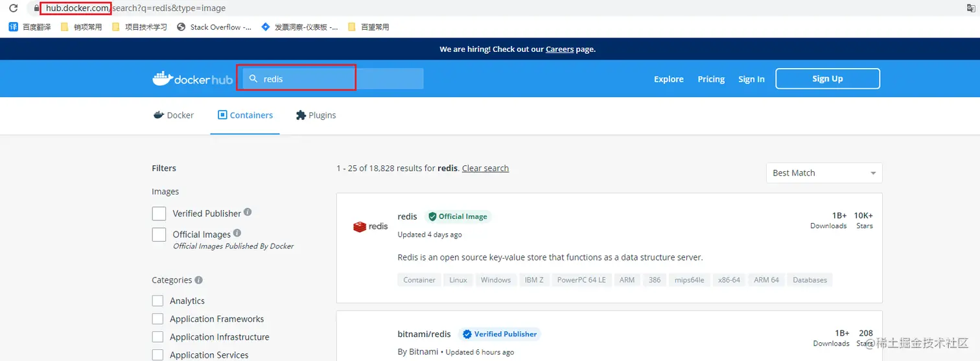Click the IBM Z tag
The image size is (980, 361).
(534, 280)
